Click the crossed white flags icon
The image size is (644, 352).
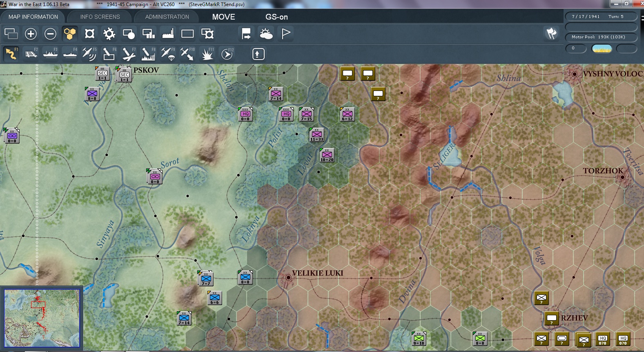click(551, 33)
